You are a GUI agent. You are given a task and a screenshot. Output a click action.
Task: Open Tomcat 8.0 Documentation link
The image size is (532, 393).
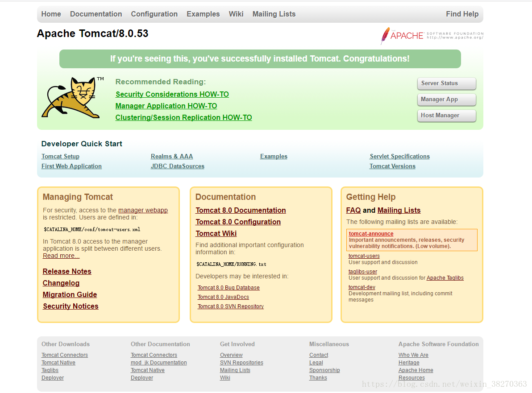click(x=241, y=210)
